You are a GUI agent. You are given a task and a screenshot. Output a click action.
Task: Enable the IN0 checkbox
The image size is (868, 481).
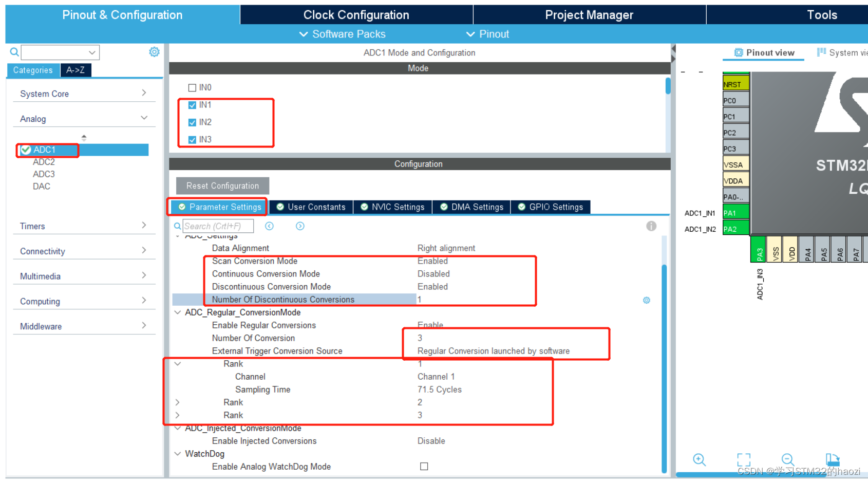pos(192,87)
